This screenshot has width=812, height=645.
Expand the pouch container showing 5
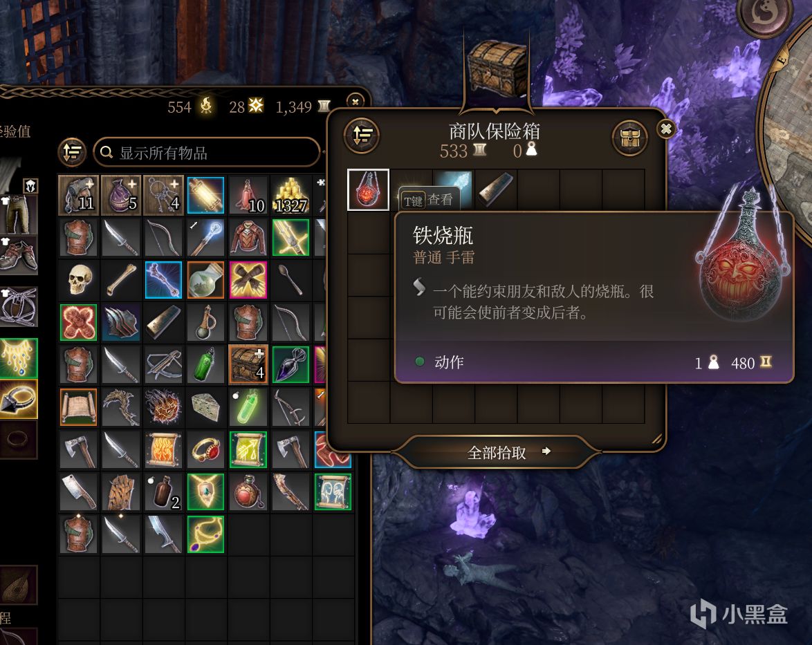pyautogui.click(x=120, y=195)
